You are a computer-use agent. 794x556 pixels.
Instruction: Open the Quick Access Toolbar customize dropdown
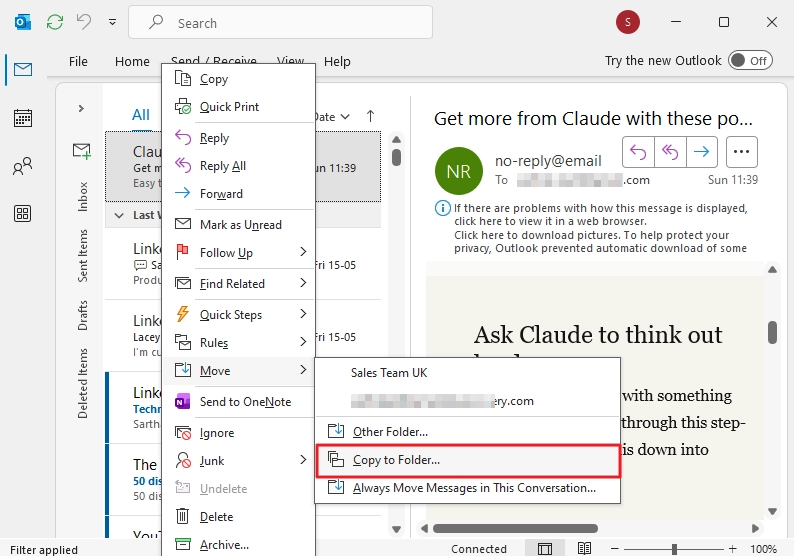pos(112,22)
